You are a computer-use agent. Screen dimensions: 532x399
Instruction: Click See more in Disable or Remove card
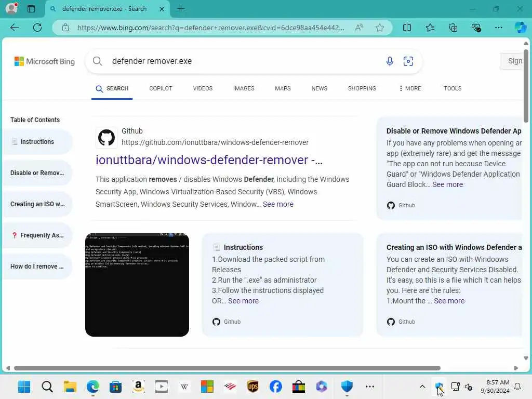447,184
